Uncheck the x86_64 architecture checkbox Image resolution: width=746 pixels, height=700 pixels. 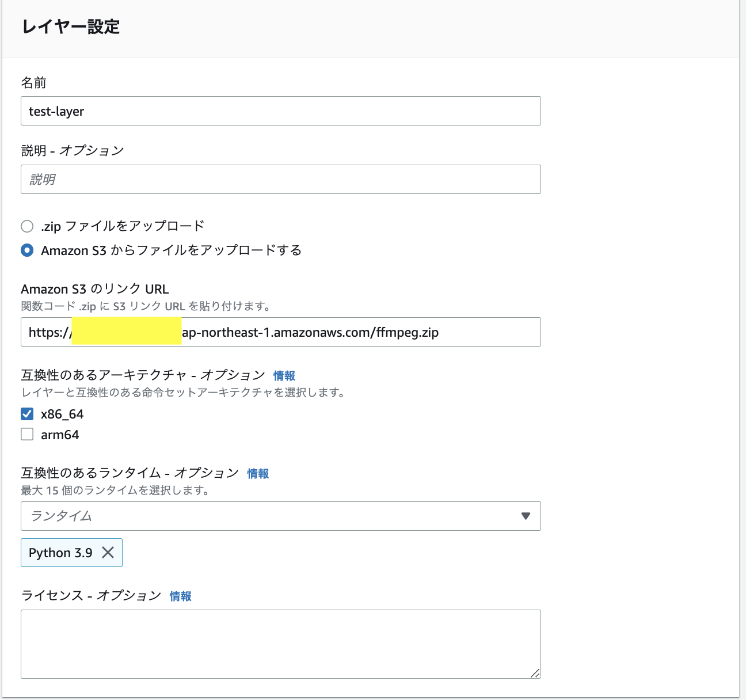coord(27,413)
